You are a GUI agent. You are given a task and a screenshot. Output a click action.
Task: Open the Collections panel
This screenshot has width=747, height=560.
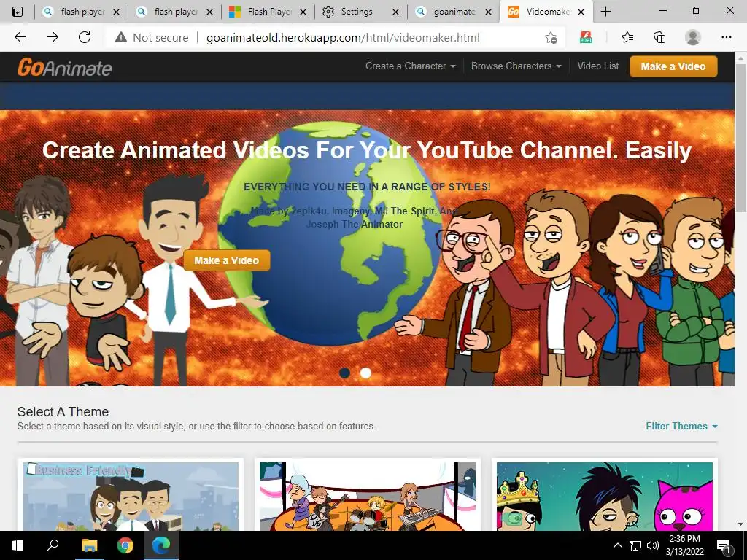pyautogui.click(x=659, y=37)
